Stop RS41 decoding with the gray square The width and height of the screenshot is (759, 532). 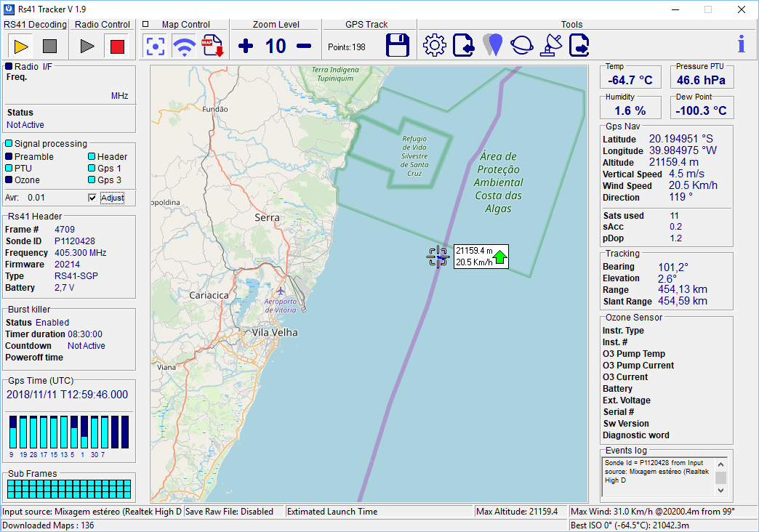click(49, 47)
